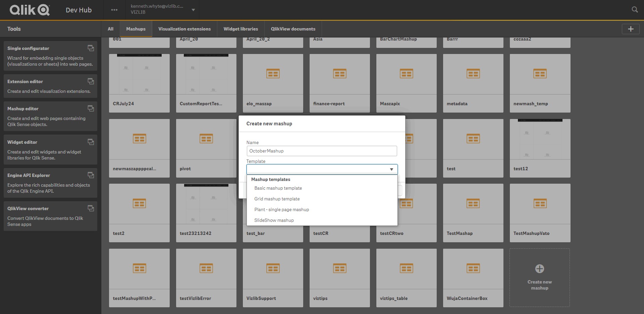Open the QlikView documents tab
This screenshot has width=644, height=314.
click(x=293, y=29)
